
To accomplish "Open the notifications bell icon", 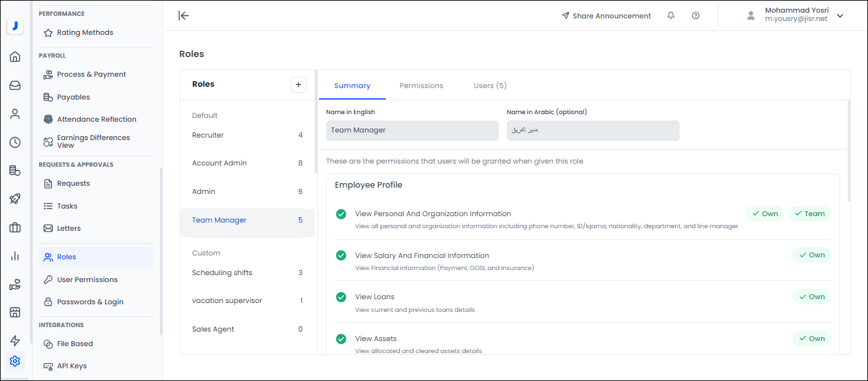I will pyautogui.click(x=671, y=16).
